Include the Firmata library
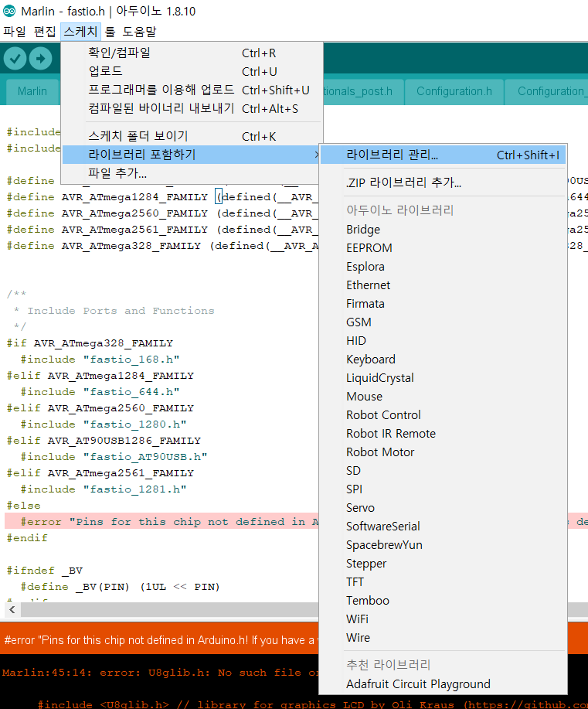This screenshot has height=709, width=588. tap(443, 303)
